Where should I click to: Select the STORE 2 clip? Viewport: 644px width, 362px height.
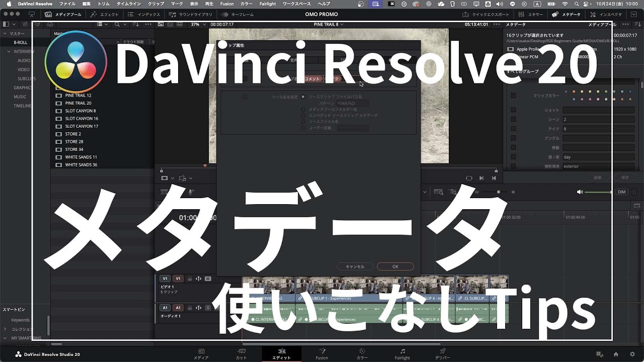tap(73, 134)
